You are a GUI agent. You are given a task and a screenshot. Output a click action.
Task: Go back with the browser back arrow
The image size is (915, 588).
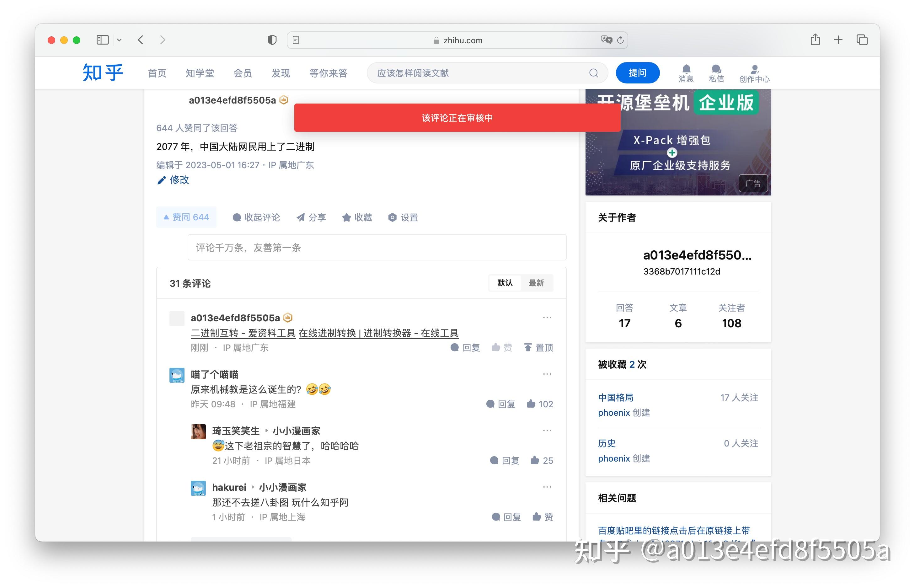click(x=141, y=40)
